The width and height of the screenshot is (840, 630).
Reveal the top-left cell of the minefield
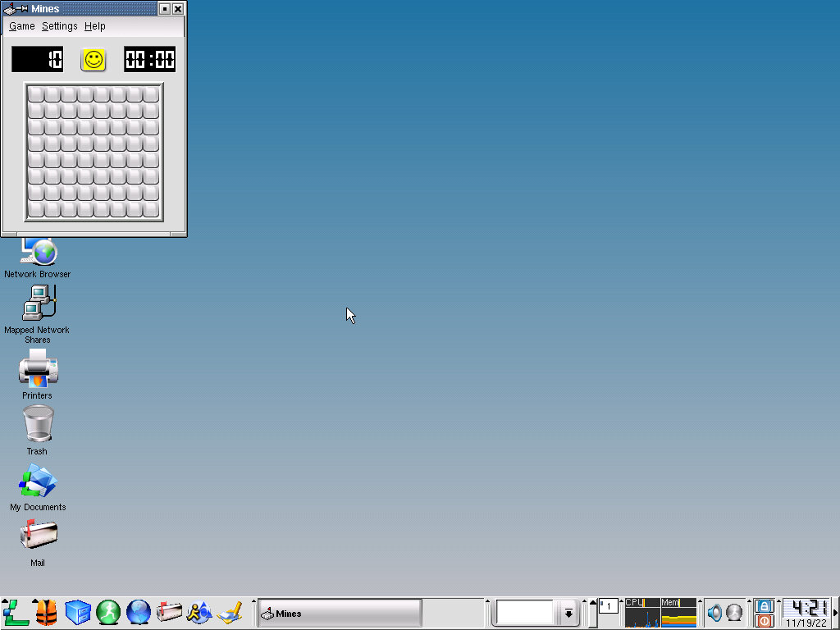click(36, 94)
